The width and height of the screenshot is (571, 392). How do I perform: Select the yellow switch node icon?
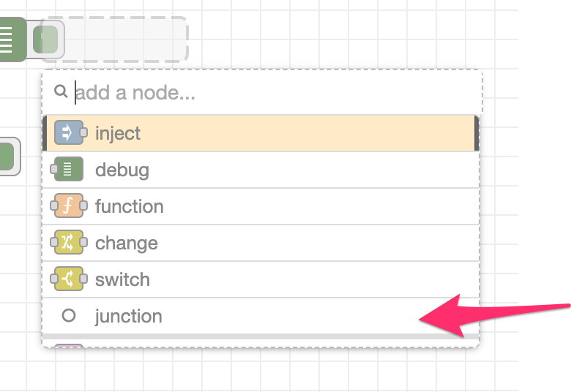tap(69, 279)
